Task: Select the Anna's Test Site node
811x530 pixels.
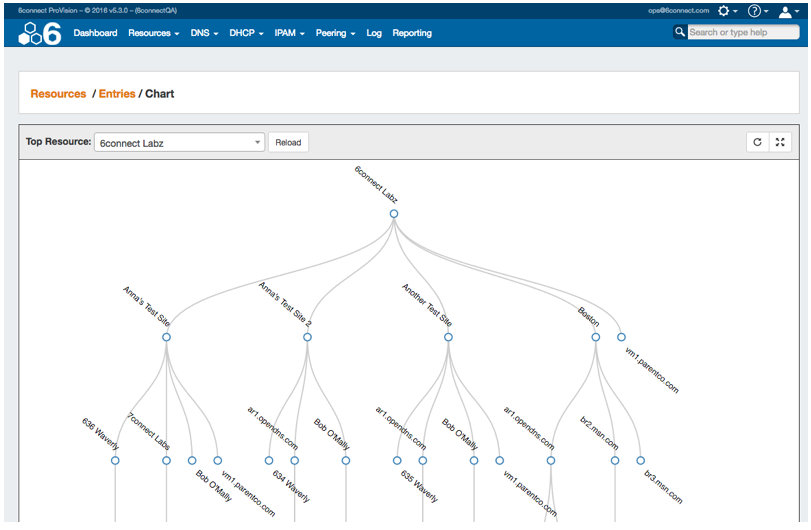Action: click(x=166, y=337)
